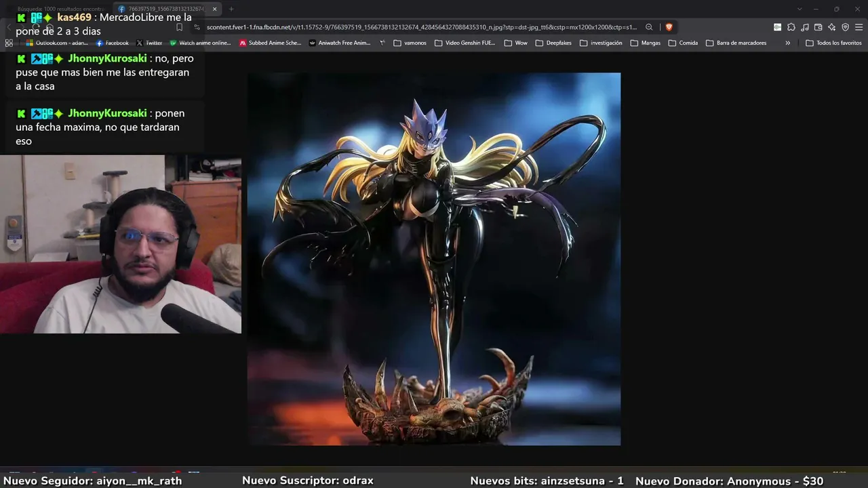Open the Facebook bookmark
This screenshot has height=488, width=868.
112,43
